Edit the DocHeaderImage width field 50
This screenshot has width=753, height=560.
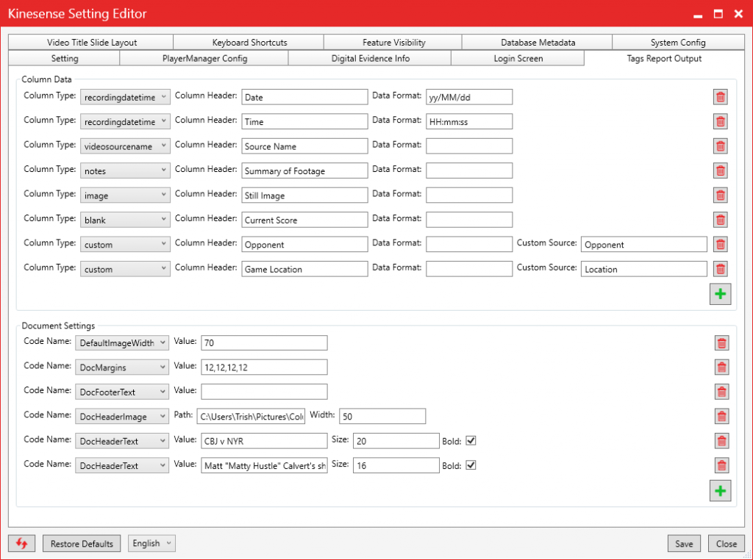(x=382, y=416)
